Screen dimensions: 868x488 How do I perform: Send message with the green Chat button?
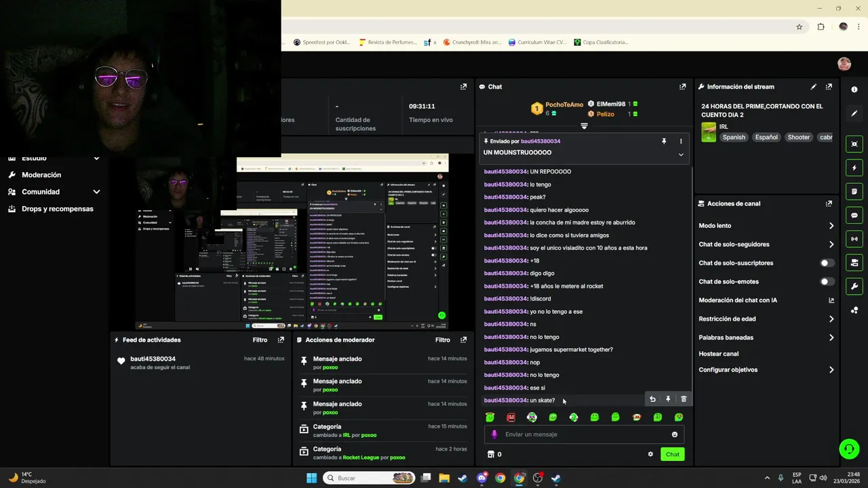pyautogui.click(x=672, y=454)
